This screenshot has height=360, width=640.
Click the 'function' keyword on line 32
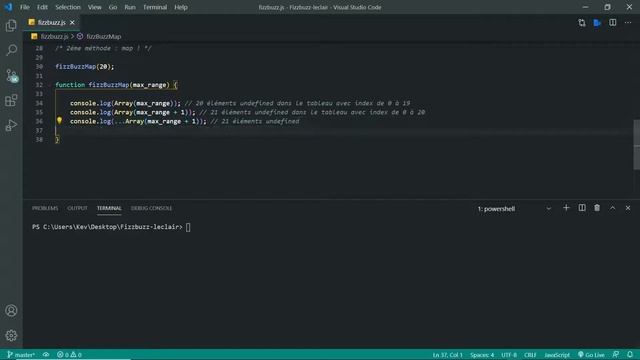(70, 85)
